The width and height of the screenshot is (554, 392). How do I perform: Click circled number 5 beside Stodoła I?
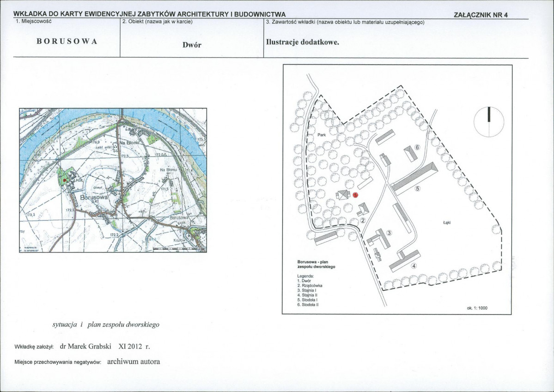[x=417, y=188]
